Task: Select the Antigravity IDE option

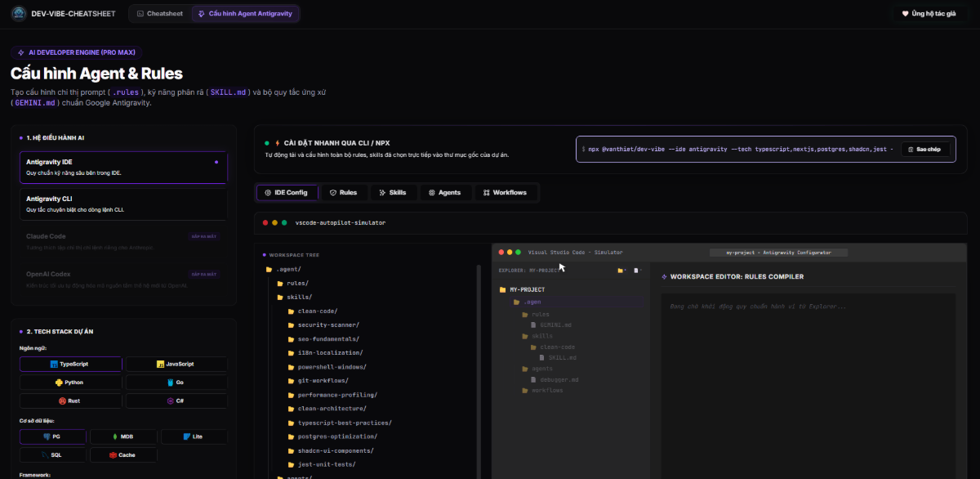Action: tap(122, 167)
